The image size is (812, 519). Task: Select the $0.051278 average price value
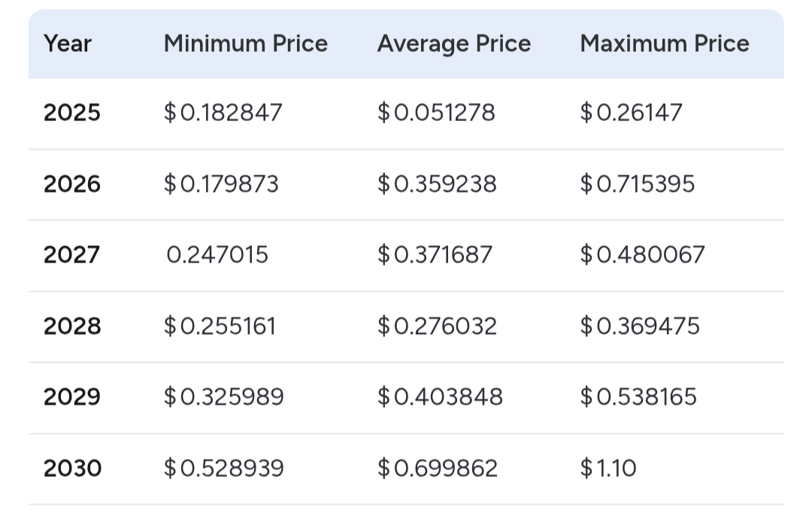(x=436, y=113)
